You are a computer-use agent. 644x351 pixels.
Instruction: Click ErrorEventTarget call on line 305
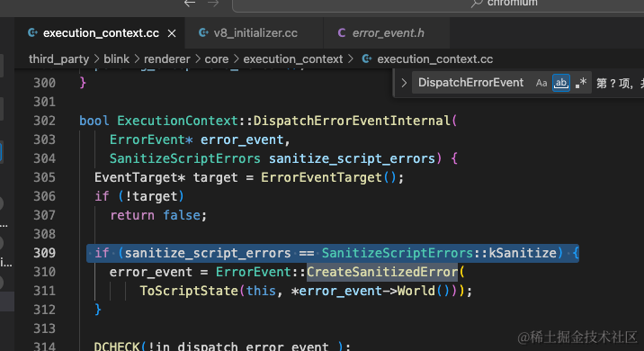[x=321, y=177]
